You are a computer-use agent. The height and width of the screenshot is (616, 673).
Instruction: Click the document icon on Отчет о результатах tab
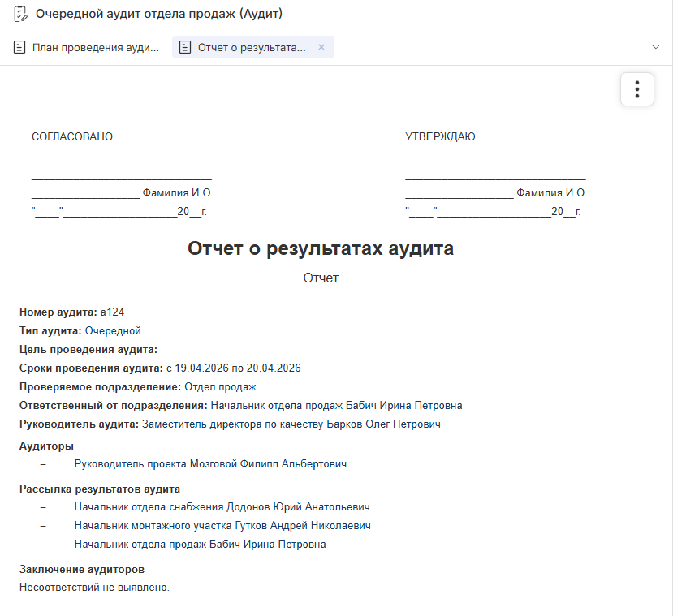185,48
